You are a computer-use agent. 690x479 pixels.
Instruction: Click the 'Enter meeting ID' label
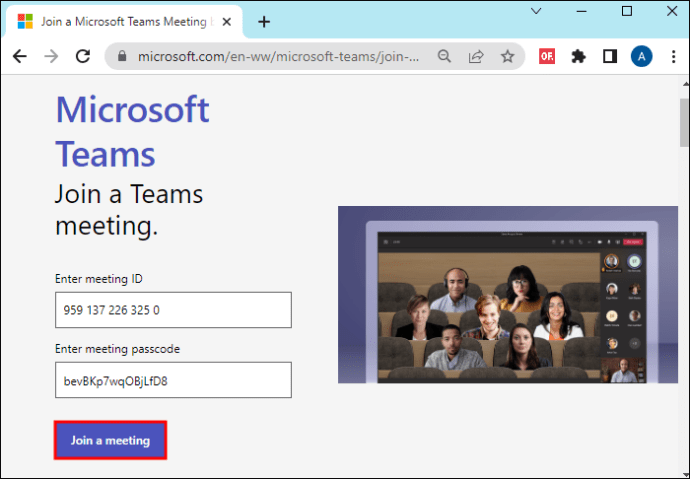(x=99, y=279)
